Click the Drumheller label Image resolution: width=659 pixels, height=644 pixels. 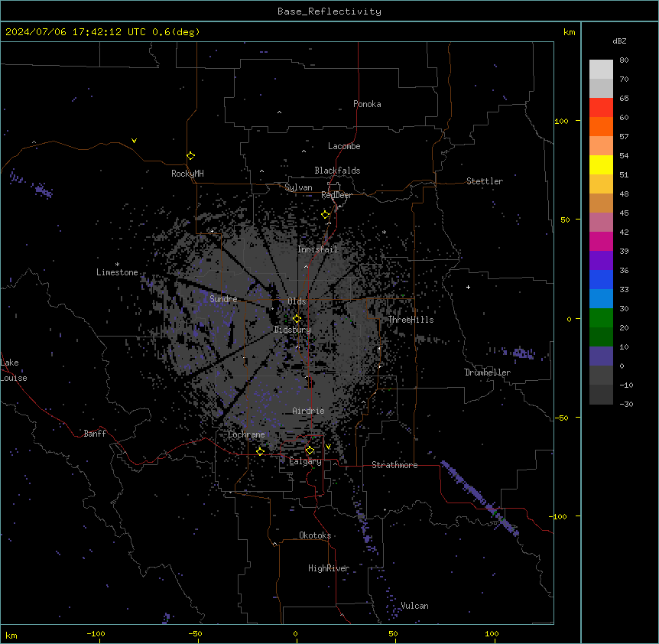pos(488,372)
